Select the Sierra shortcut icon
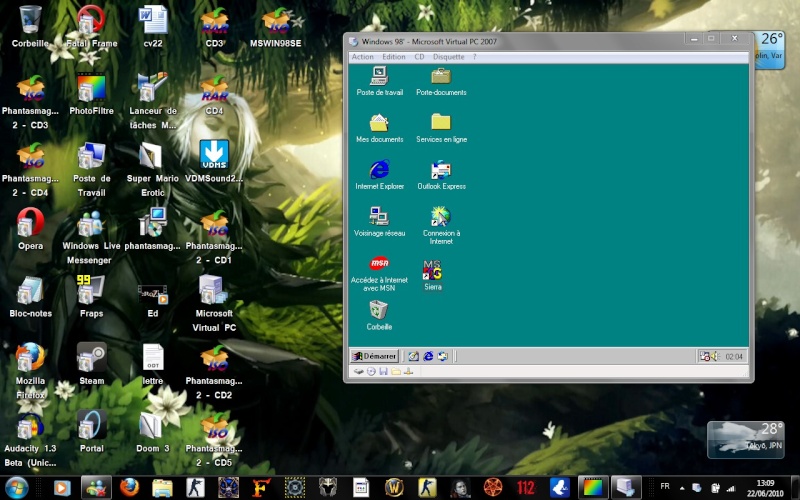The image size is (800, 500). [x=432, y=274]
